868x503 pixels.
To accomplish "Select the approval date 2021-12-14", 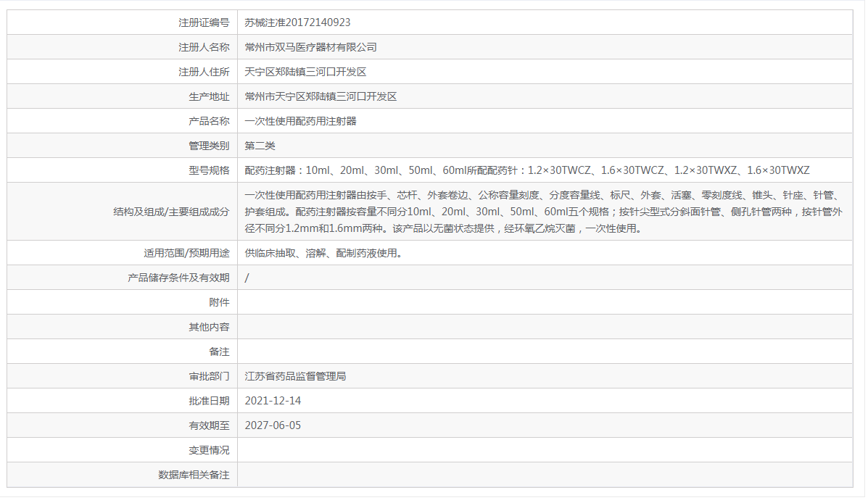I will pos(272,401).
